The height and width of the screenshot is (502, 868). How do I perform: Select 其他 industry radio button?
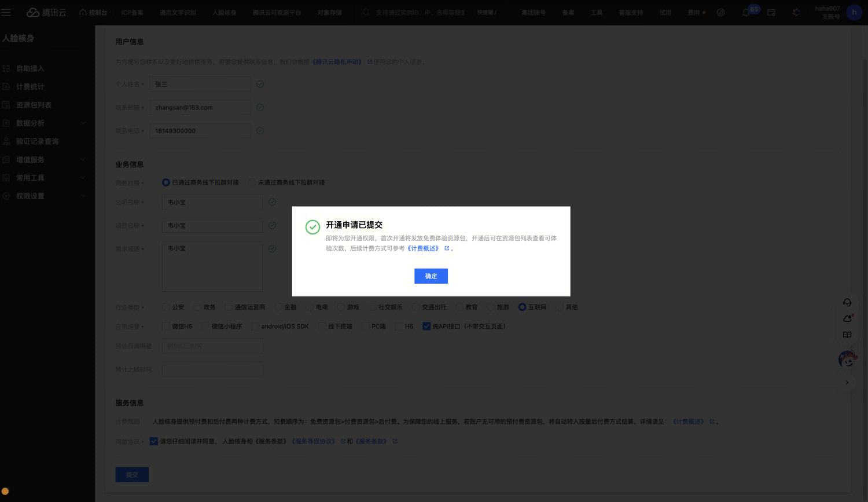click(x=560, y=307)
